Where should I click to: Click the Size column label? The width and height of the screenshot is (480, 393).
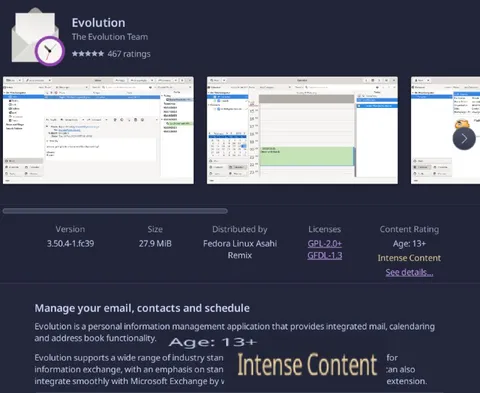(155, 229)
